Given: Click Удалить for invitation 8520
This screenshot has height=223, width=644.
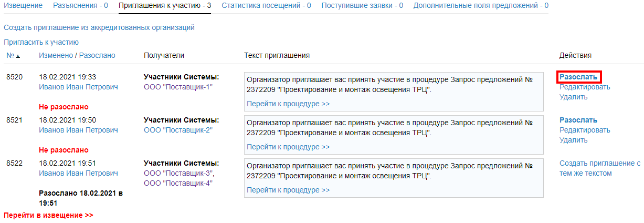Looking at the screenshot, I should [573, 97].
